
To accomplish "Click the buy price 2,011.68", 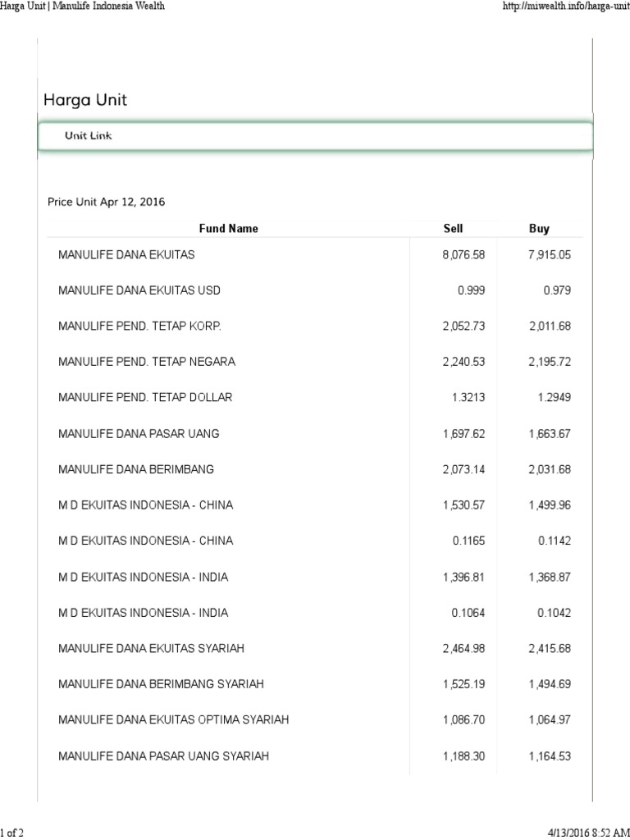I will point(550,326).
